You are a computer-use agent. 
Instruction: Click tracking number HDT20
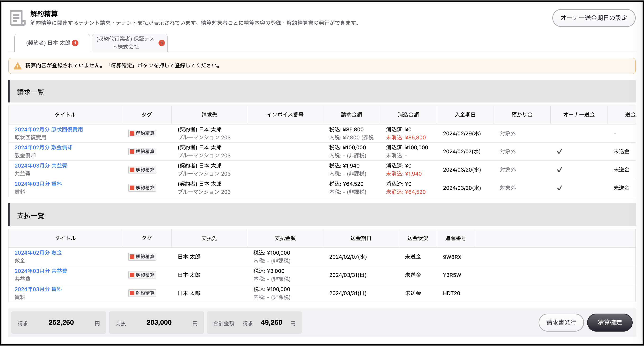[x=452, y=293]
